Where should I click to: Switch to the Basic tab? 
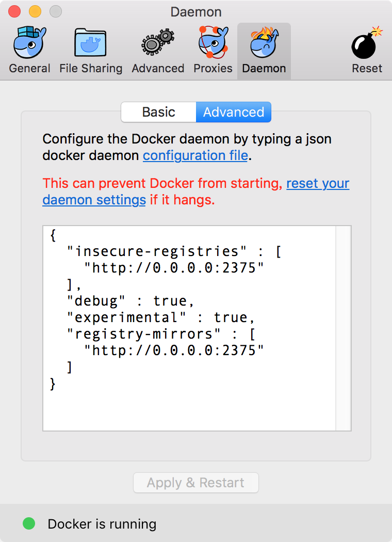[x=158, y=112]
